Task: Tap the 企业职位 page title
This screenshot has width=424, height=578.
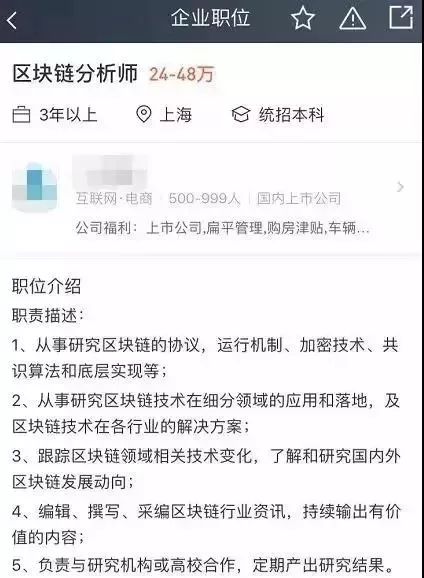Action: (x=210, y=18)
